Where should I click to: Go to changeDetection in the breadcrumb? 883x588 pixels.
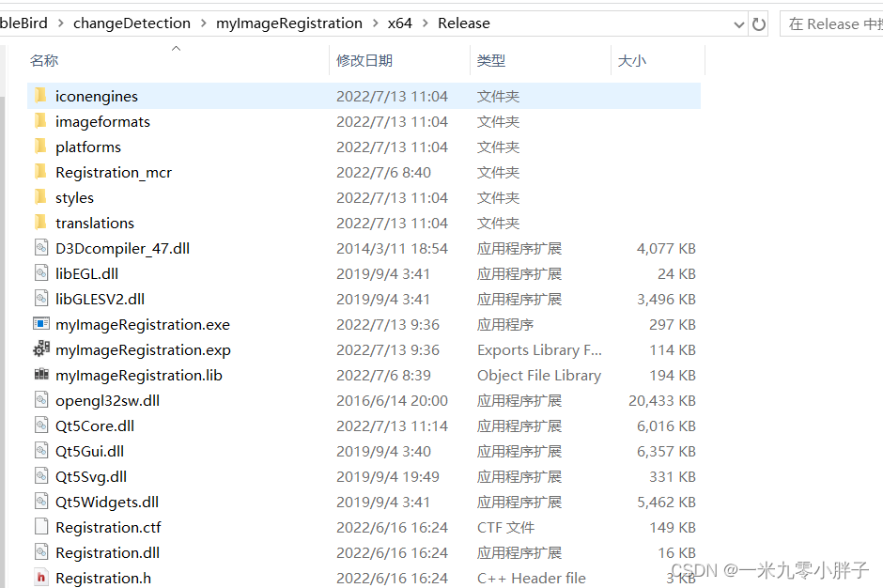[x=132, y=23]
